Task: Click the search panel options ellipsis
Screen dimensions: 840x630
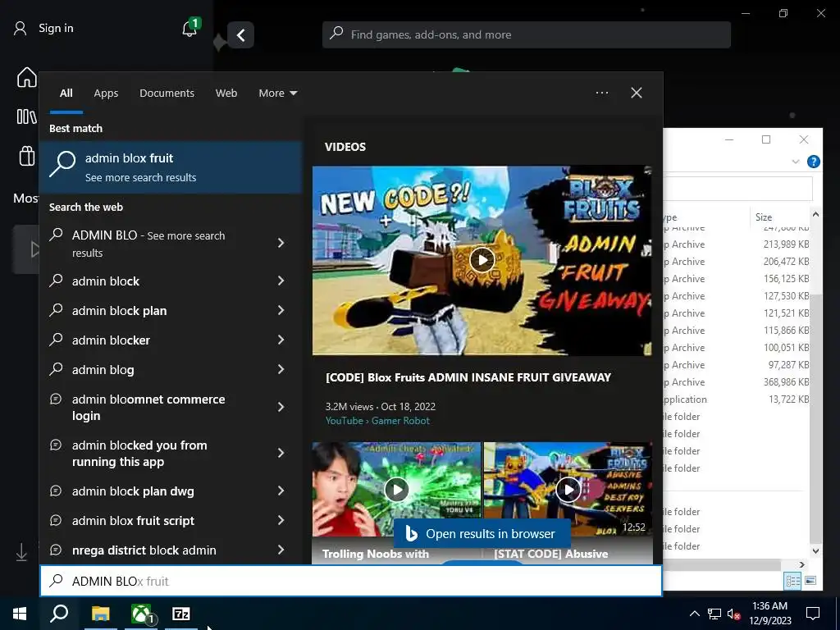Action: point(602,93)
